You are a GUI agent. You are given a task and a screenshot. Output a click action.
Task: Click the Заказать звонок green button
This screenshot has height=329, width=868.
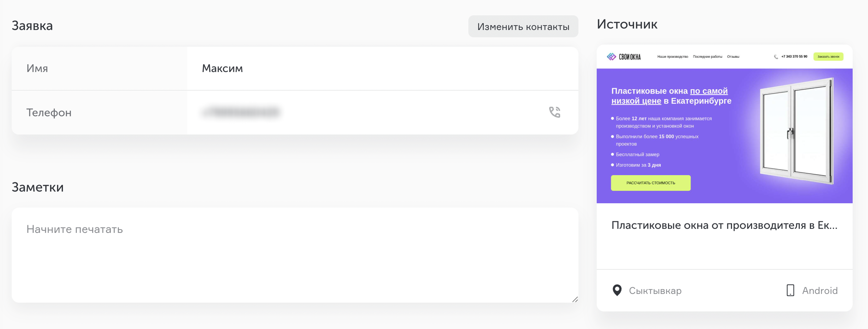point(828,57)
